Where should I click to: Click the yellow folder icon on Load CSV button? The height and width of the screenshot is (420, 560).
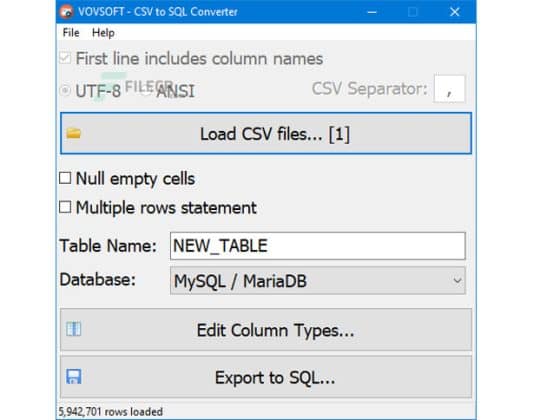74,133
